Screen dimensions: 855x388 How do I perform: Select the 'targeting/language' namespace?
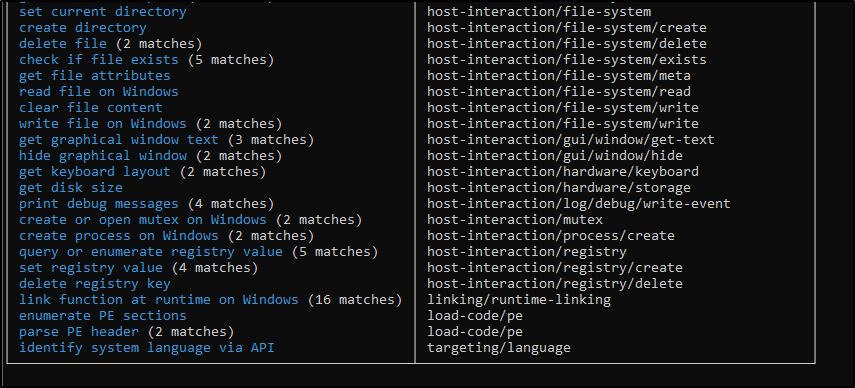click(x=499, y=348)
